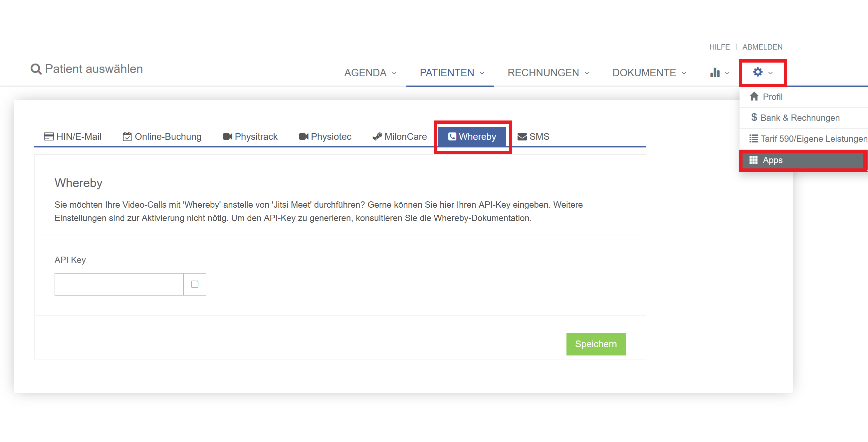Select Bank & Rechnungen menu entry
The image size is (868, 442).
pos(803,118)
